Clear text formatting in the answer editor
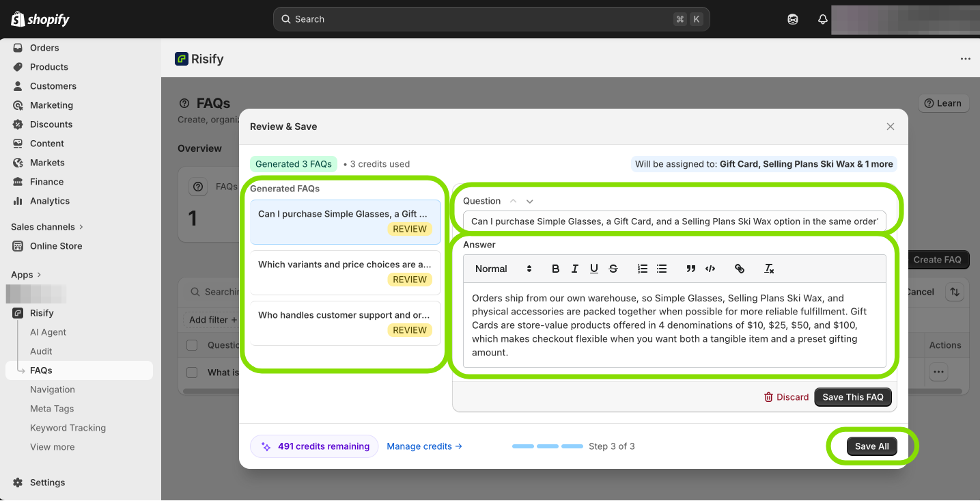Image resolution: width=980 pixels, height=501 pixels. coord(769,269)
